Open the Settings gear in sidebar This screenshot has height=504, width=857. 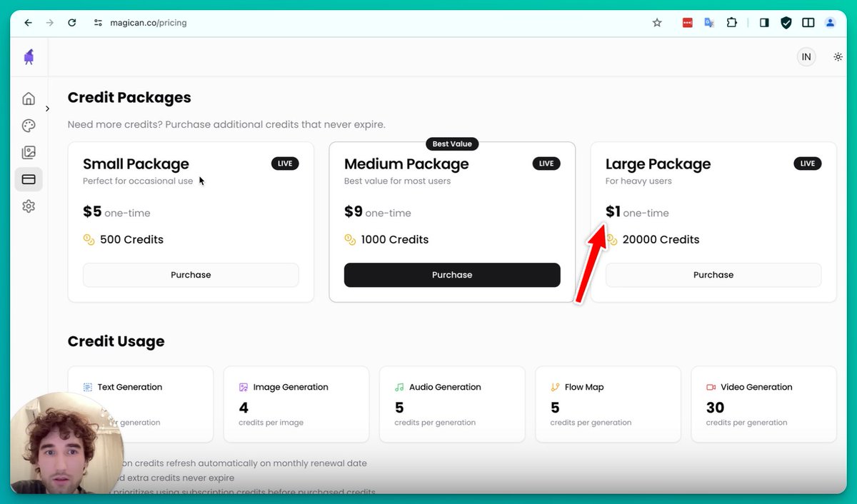[x=29, y=206]
